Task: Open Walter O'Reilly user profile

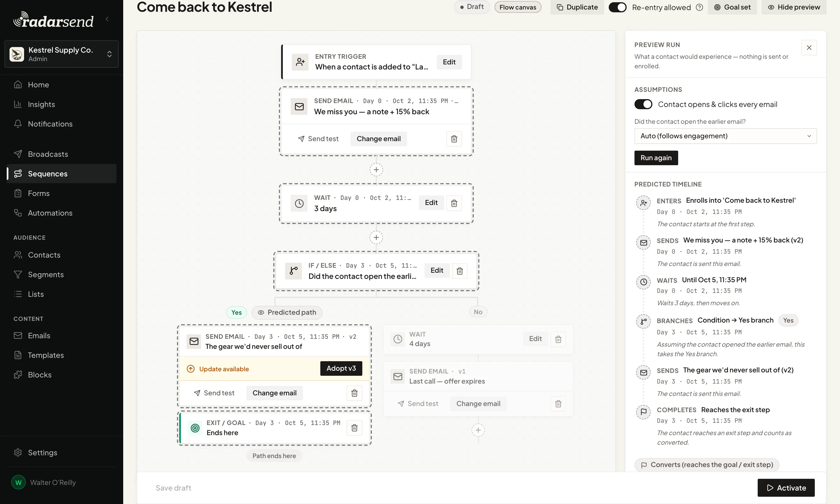Action: [61, 483]
